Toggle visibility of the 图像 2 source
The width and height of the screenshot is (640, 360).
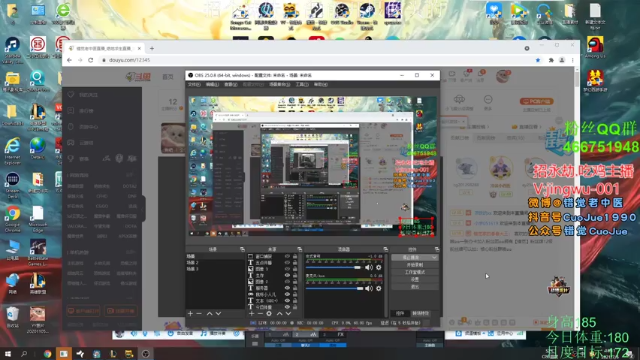[x=287, y=282]
